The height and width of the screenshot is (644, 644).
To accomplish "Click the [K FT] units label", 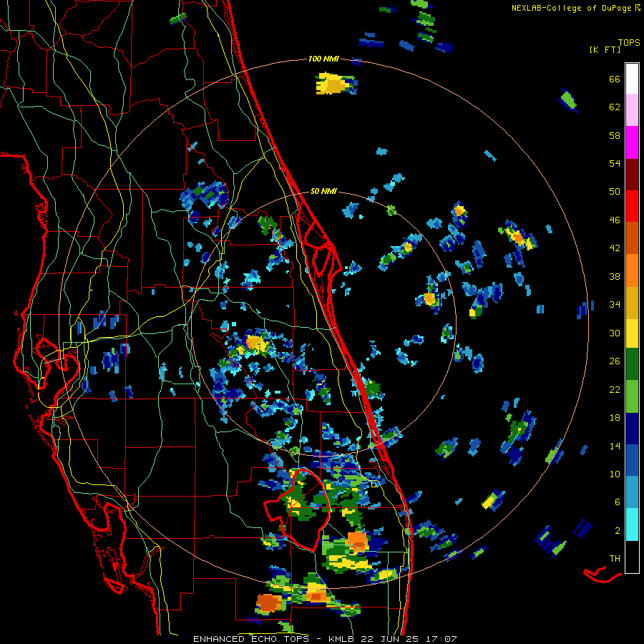I will 605,50.
